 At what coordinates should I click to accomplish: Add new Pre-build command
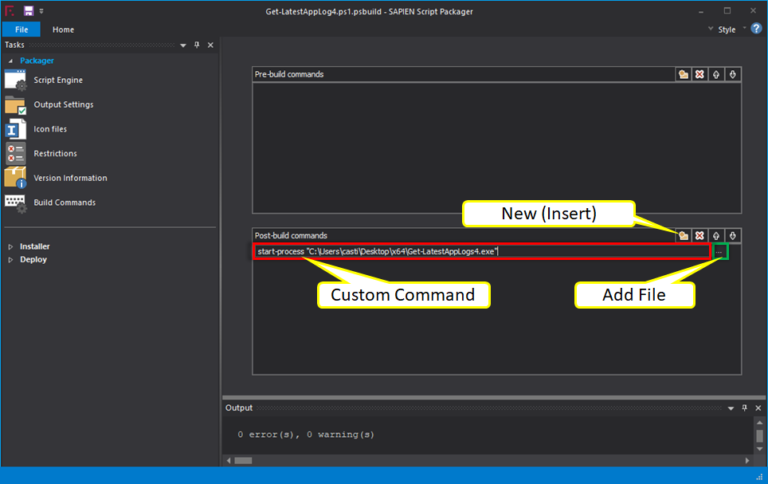tap(683, 74)
